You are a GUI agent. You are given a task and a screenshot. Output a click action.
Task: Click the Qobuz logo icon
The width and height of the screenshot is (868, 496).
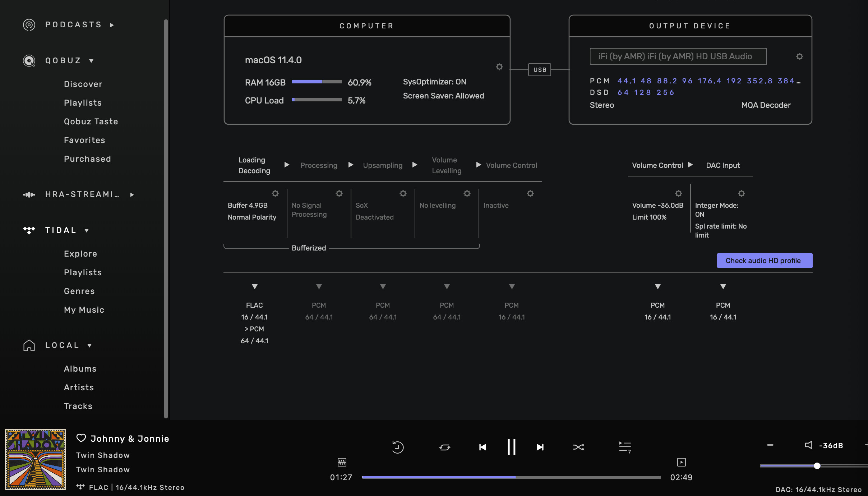[29, 61]
